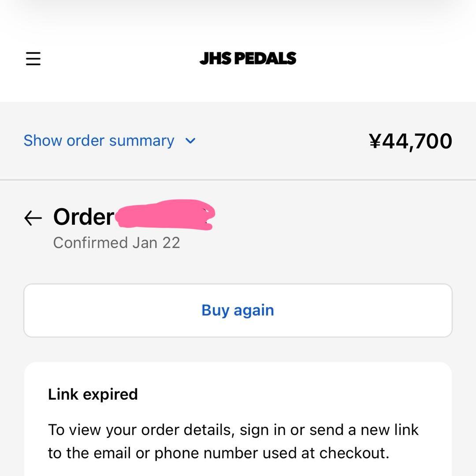
Task: Click the word 'again' on button
Action: click(254, 310)
